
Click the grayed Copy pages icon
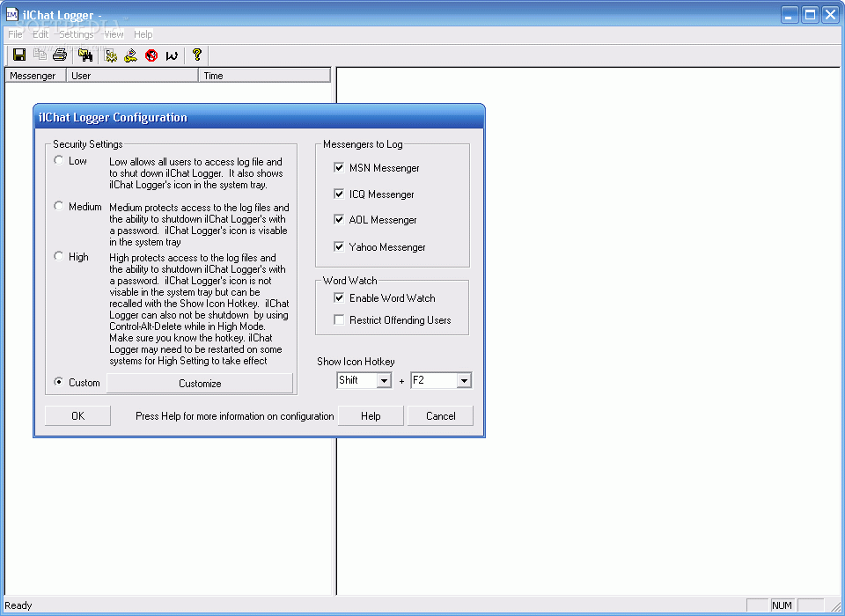(x=40, y=55)
